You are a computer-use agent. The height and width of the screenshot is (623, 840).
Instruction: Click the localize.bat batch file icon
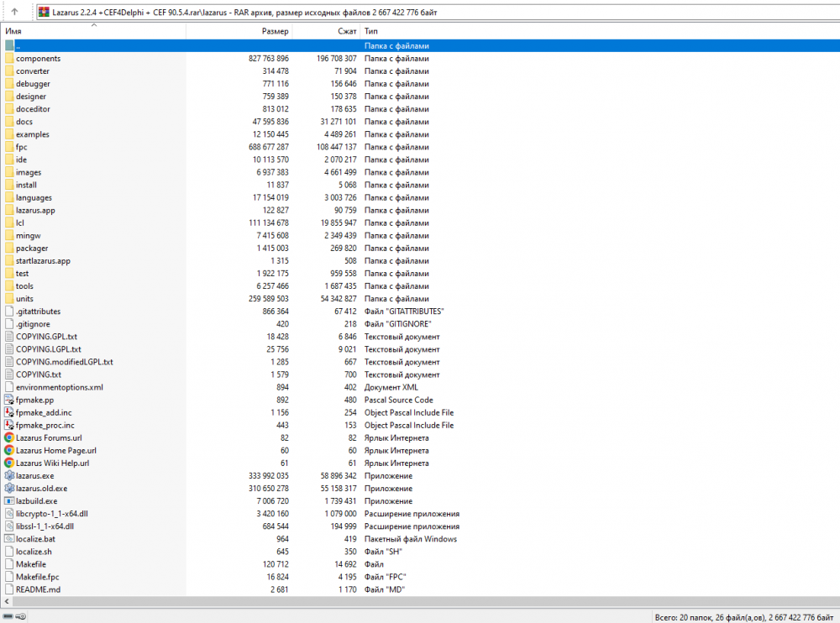(x=9, y=539)
